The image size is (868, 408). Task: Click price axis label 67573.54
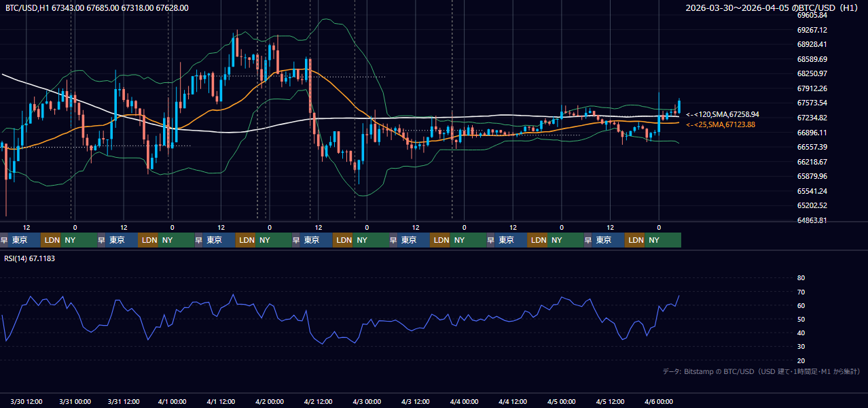(812, 103)
